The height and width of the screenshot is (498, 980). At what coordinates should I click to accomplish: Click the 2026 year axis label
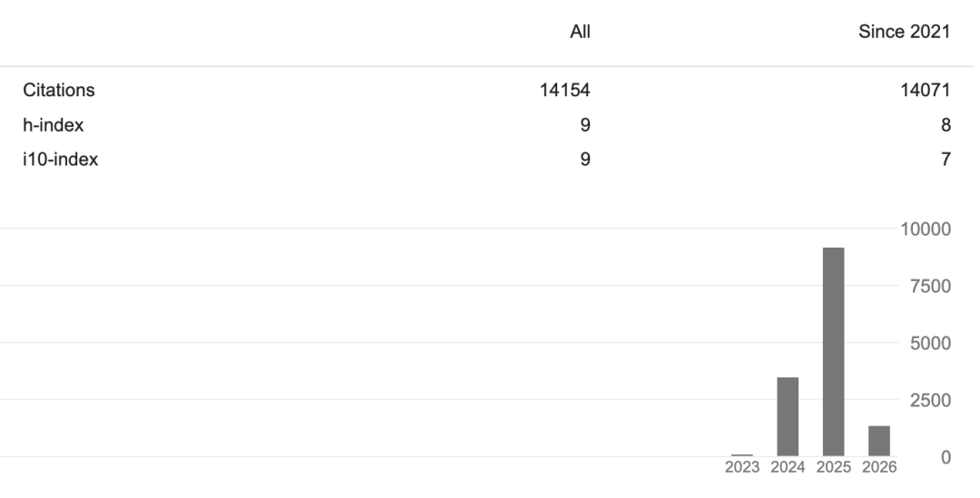pyautogui.click(x=878, y=467)
